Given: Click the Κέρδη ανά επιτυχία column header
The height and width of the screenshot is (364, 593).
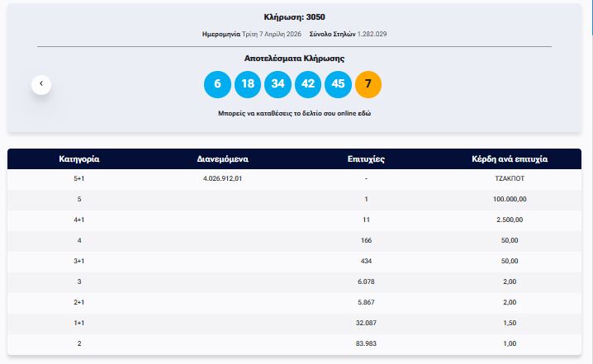Looking at the screenshot, I should coord(510,158).
